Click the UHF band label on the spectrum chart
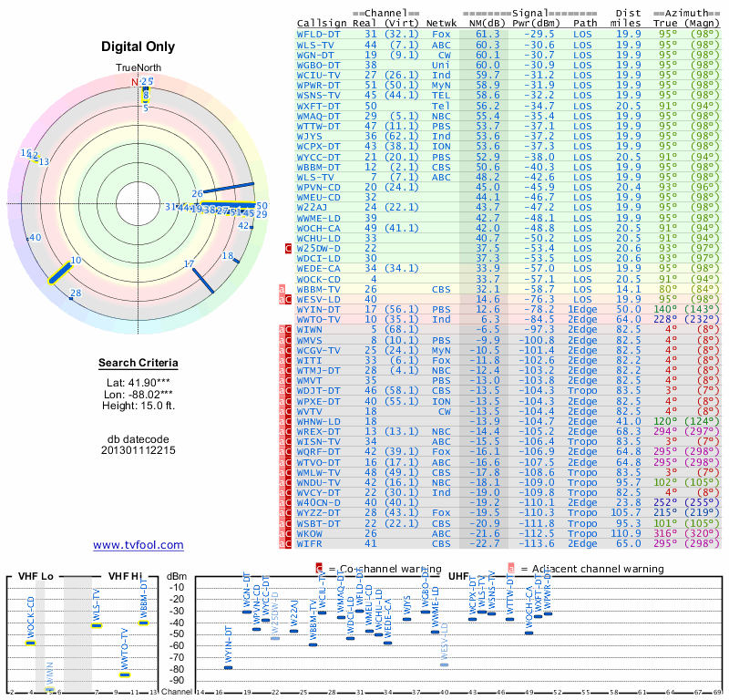This screenshot has width=729, height=700. 459,576
